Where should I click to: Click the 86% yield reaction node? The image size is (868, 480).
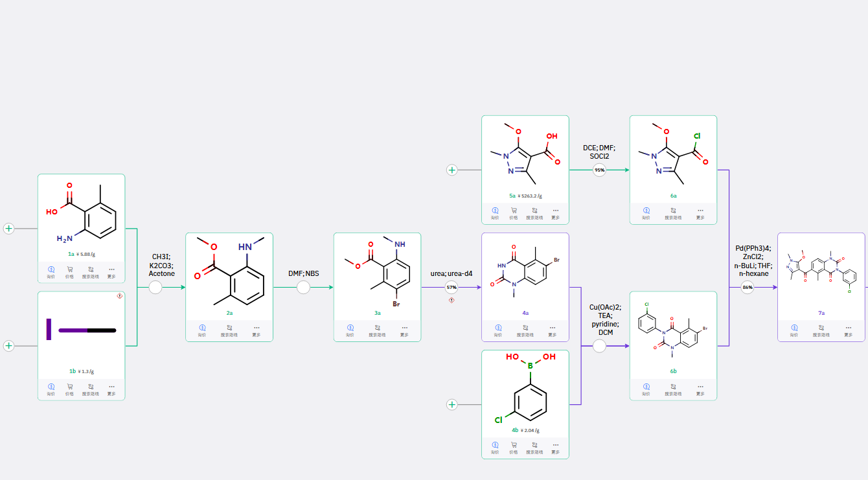pos(748,287)
